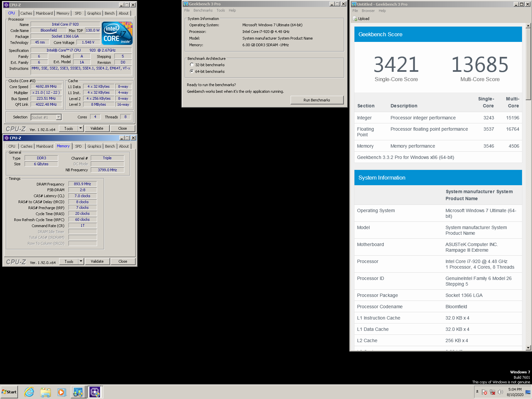Open About tab in top CPU-Z window
The image size is (532, 399).
pos(124,13)
